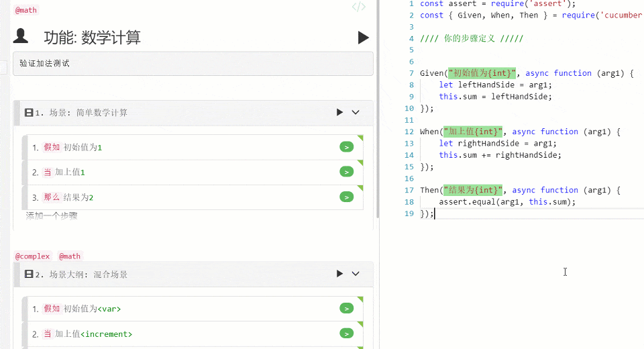Click film icon of scenario outline 2
This screenshot has width=644, height=349.
click(x=29, y=275)
